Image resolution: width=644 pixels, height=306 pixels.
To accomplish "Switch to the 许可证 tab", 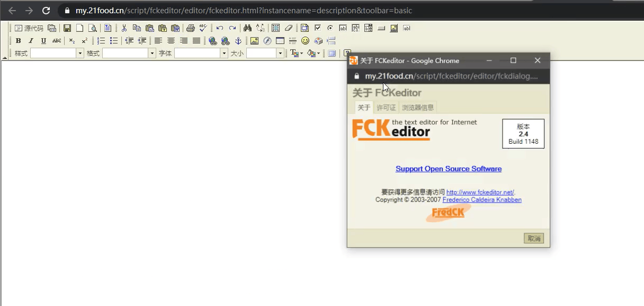I will pos(386,108).
